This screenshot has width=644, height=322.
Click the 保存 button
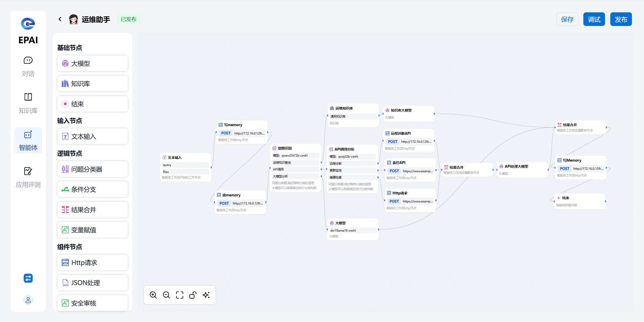pyautogui.click(x=567, y=19)
